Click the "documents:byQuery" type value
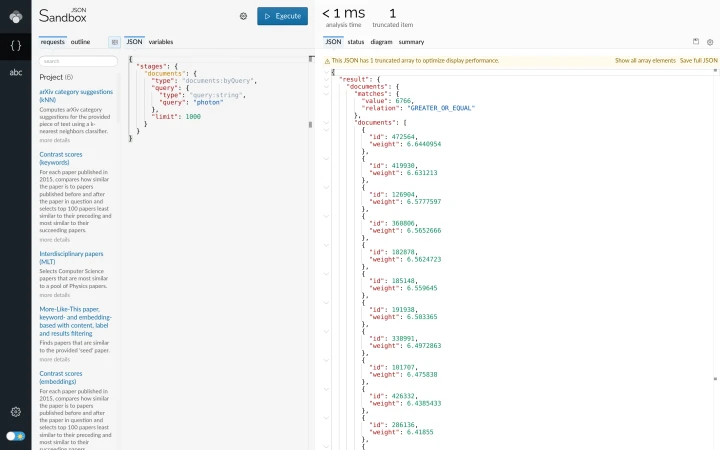720x450 pixels. pyautogui.click(x=219, y=81)
